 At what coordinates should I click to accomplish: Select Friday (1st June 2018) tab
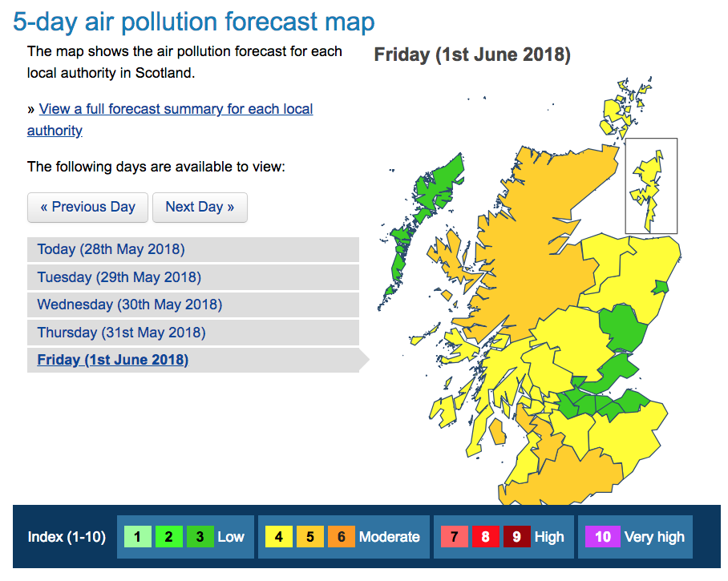pos(112,360)
